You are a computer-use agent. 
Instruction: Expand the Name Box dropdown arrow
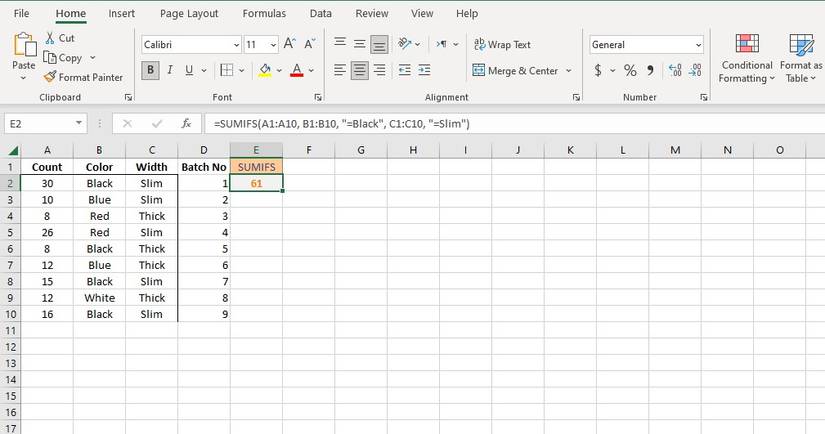point(78,123)
